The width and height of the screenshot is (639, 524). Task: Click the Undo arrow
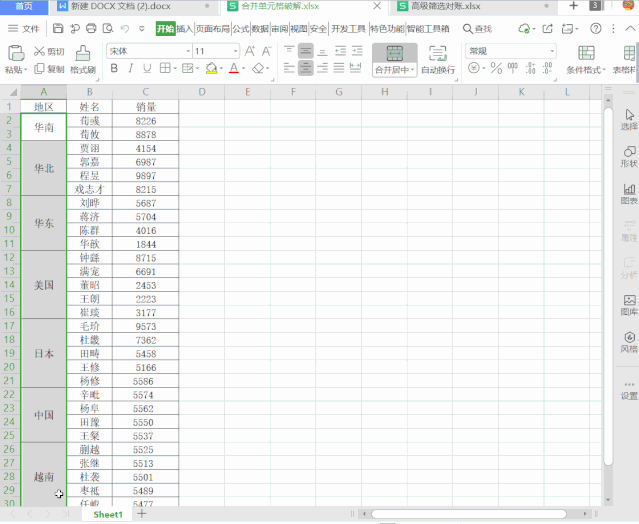125,29
